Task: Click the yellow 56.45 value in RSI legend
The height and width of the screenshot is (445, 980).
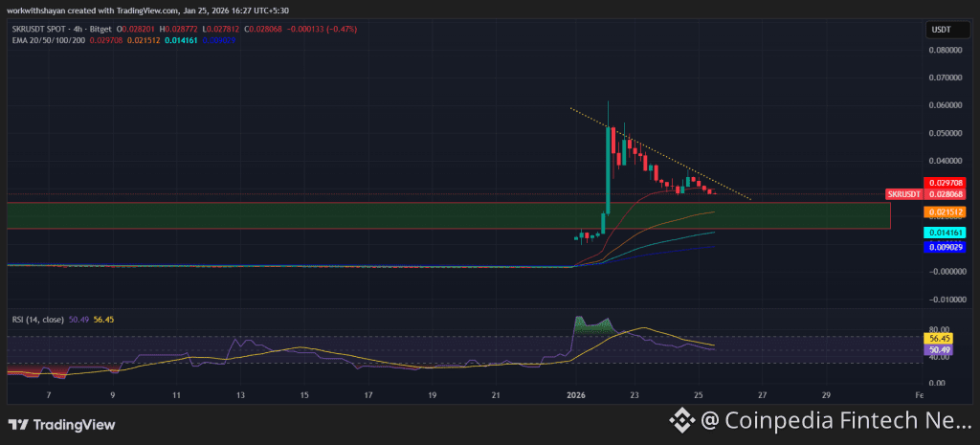Action: click(103, 320)
